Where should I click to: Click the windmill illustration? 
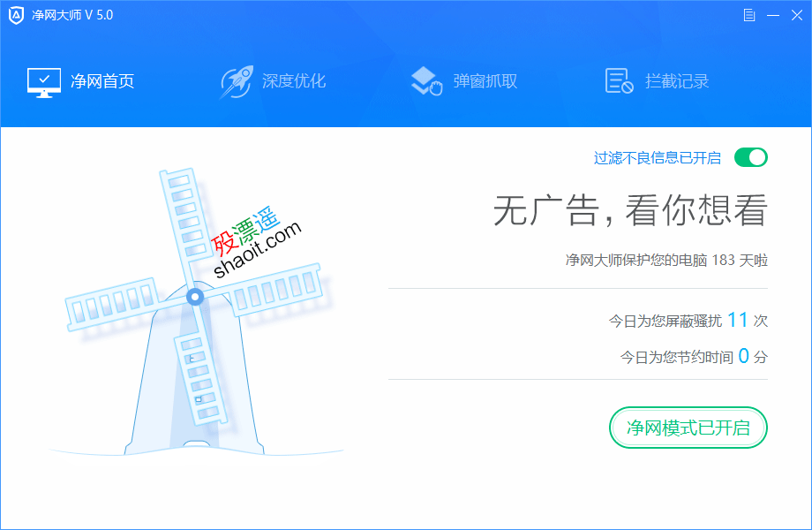click(x=194, y=327)
